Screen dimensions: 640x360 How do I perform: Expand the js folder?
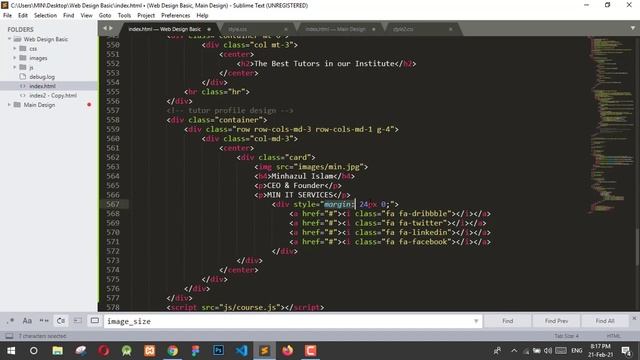[x=15, y=67]
